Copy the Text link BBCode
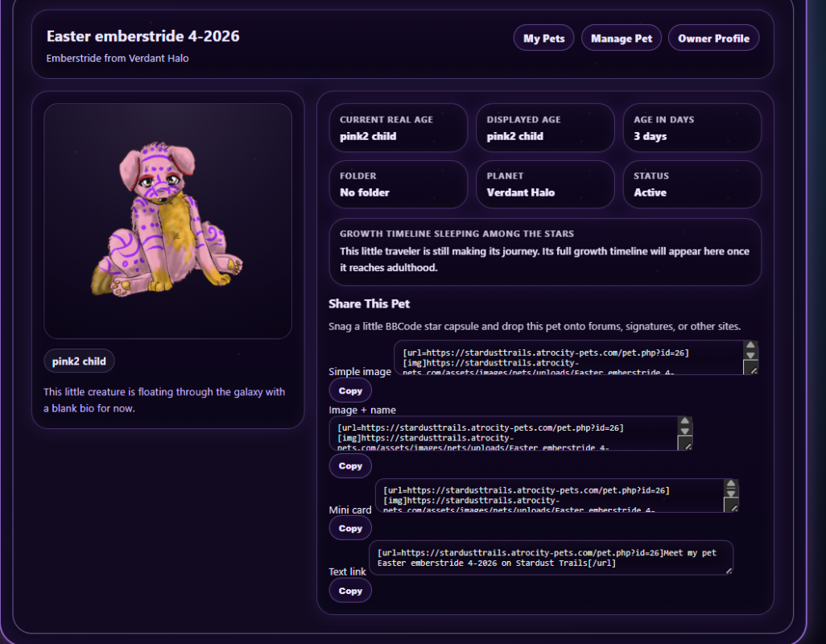This screenshot has height=644, width=826. pos(350,591)
